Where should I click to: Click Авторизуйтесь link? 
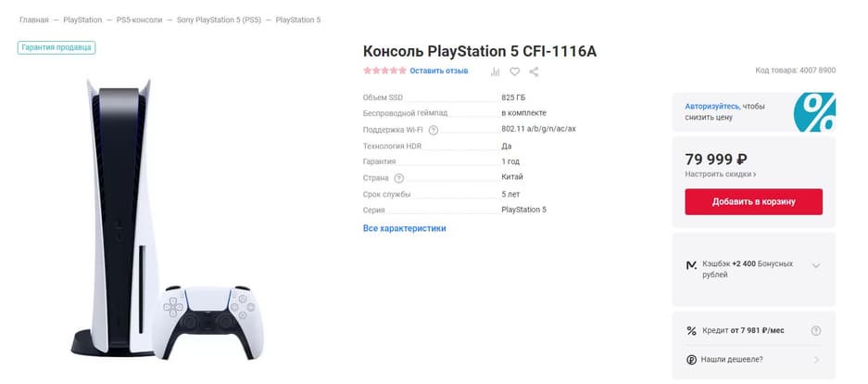712,106
